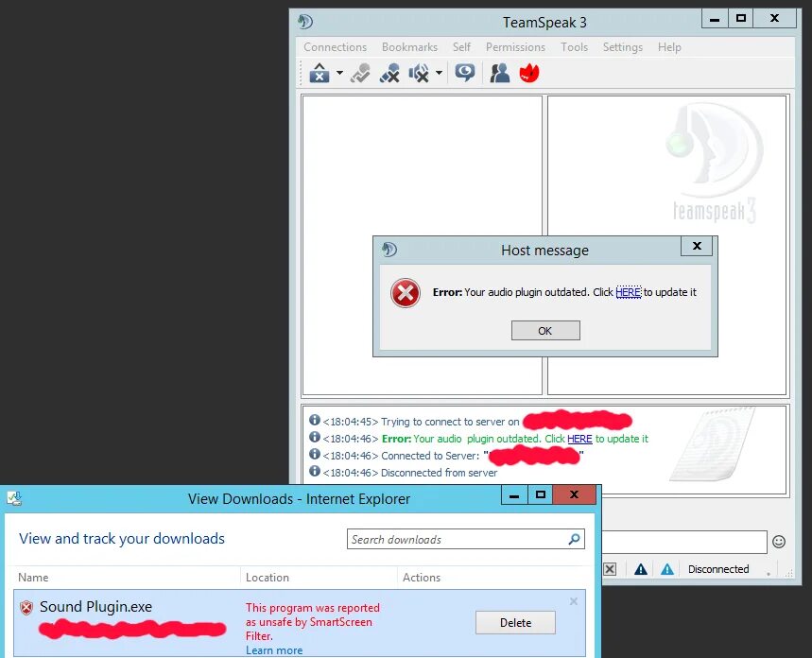Click OK in the Host message dialog

tap(545, 331)
